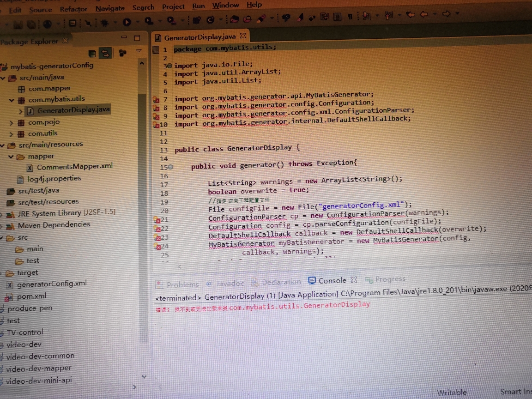Click the Save All toolbar icon
The height and width of the screenshot is (399, 532).
[x=31, y=24]
